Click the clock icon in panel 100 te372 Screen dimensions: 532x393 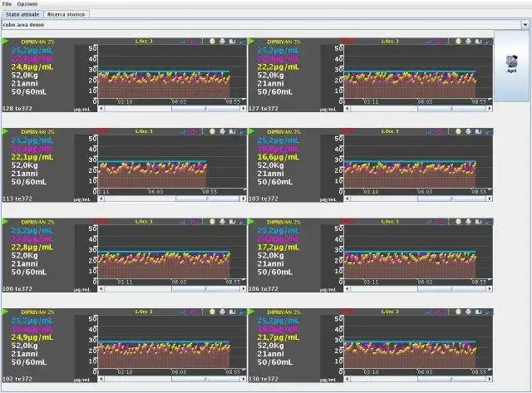(213, 222)
